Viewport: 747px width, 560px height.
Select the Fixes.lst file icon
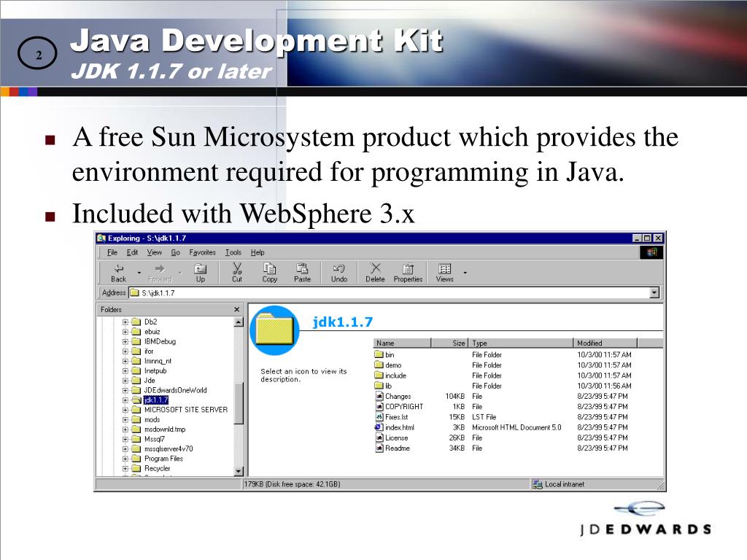(x=379, y=416)
